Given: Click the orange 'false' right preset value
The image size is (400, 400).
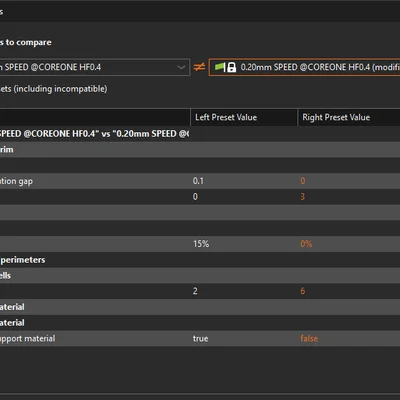Looking at the screenshot, I should tap(309, 338).
